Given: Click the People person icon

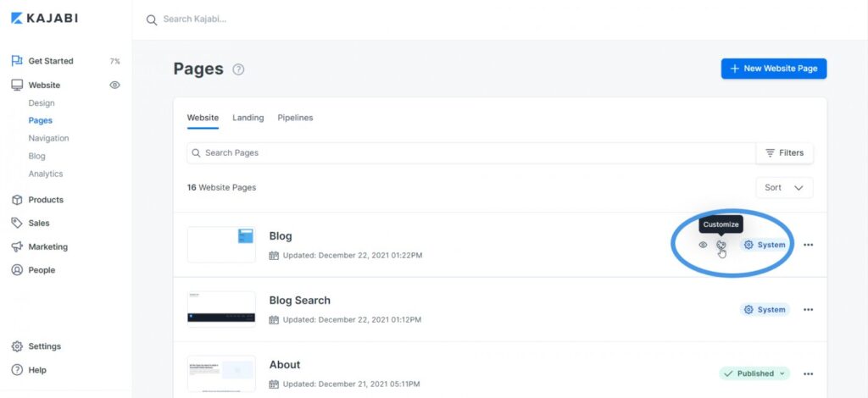Looking at the screenshot, I should 17,270.
